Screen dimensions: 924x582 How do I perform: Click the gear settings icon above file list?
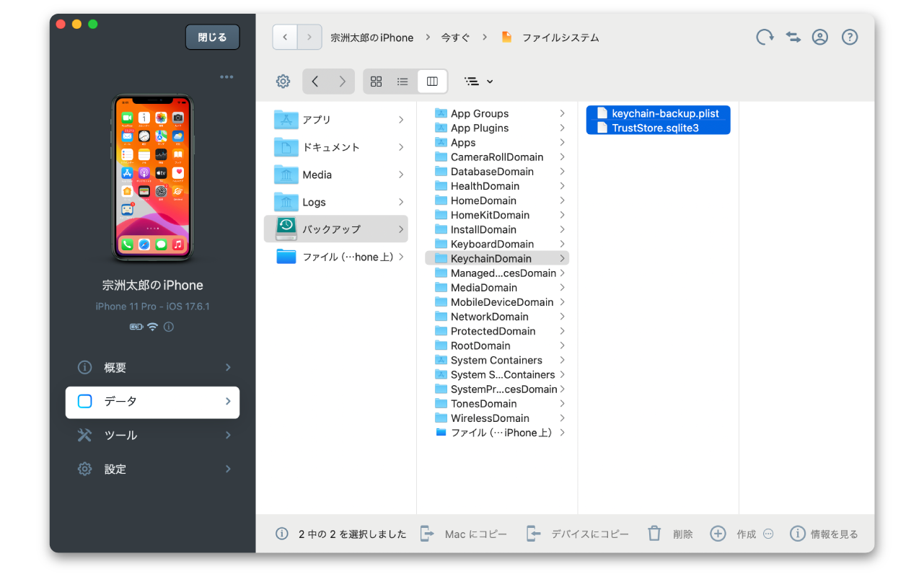point(283,81)
